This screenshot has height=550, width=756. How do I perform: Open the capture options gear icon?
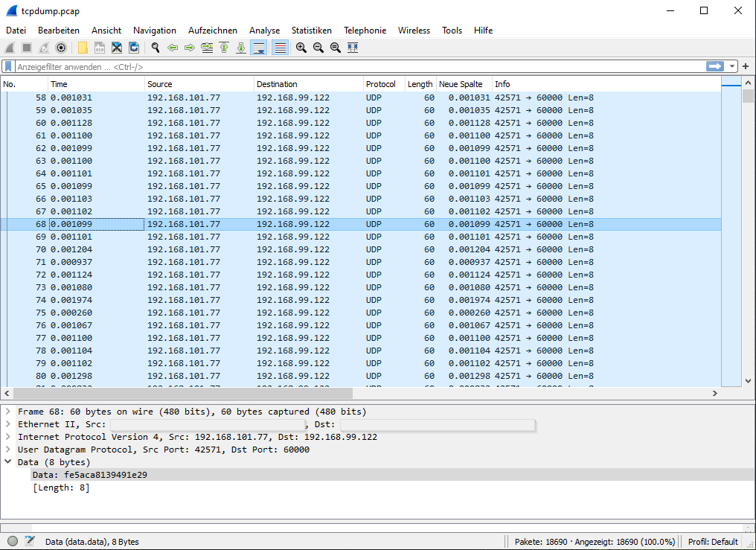(x=60, y=47)
